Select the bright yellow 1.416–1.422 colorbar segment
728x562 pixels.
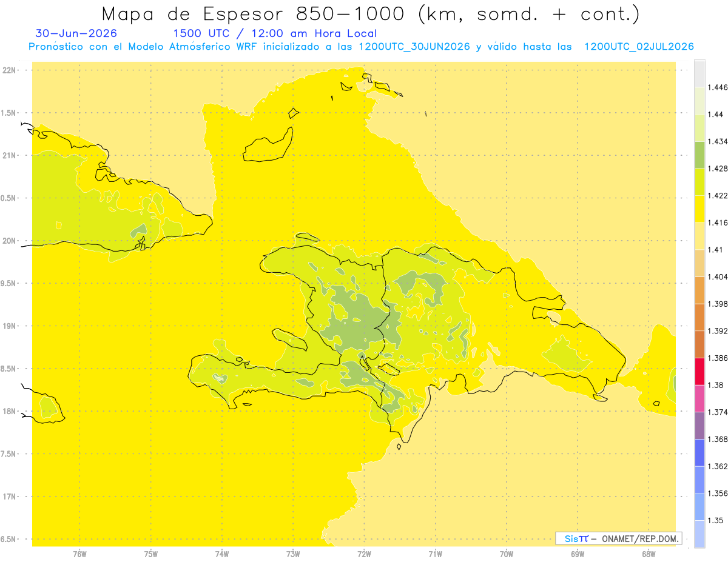tap(699, 209)
